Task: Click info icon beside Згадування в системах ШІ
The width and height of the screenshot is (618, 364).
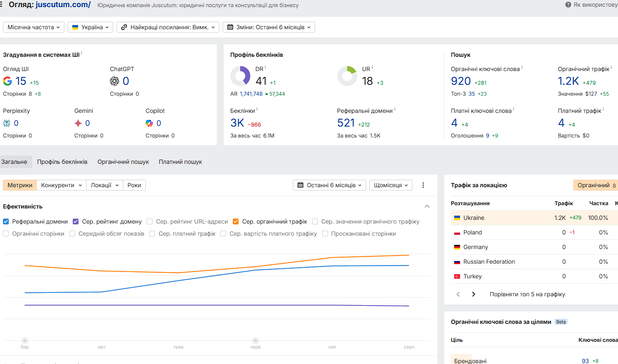Action: (81, 53)
